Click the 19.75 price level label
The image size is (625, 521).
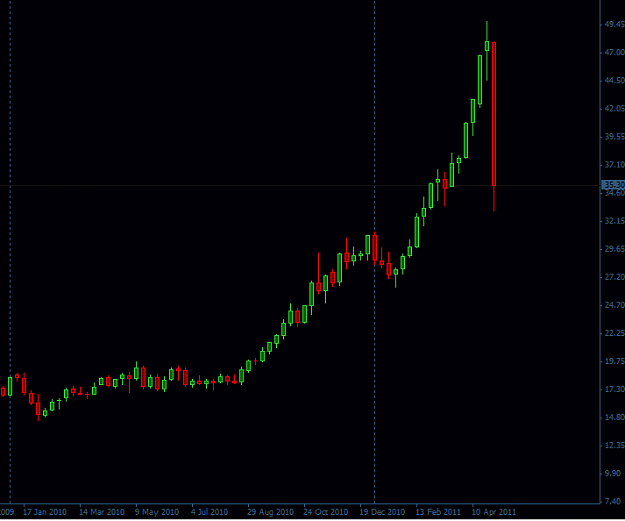[x=614, y=361]
